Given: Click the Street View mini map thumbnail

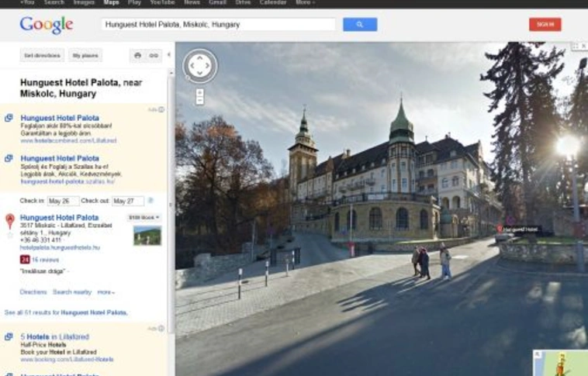Looking at the screenshot, I should 560,363.
